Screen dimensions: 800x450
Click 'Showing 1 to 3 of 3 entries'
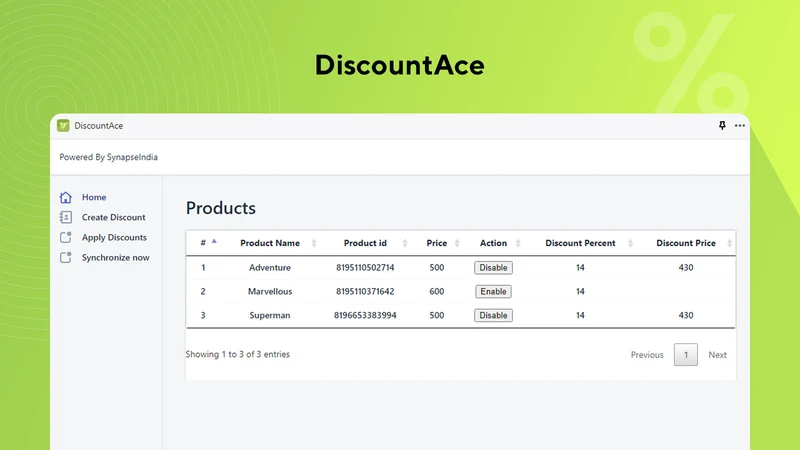238,354
